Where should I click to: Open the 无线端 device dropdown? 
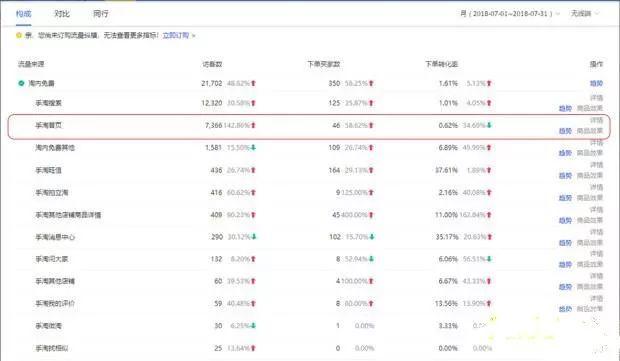coord(584,13)
